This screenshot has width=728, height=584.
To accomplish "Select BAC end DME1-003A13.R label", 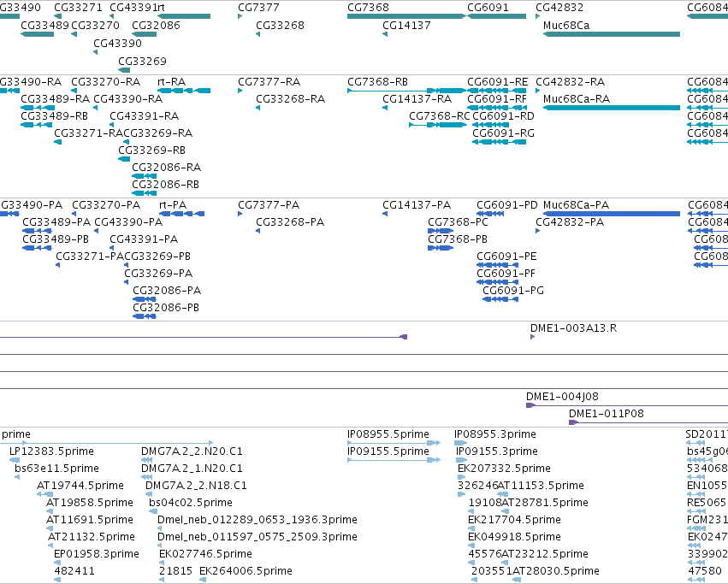I will [573, 328].
